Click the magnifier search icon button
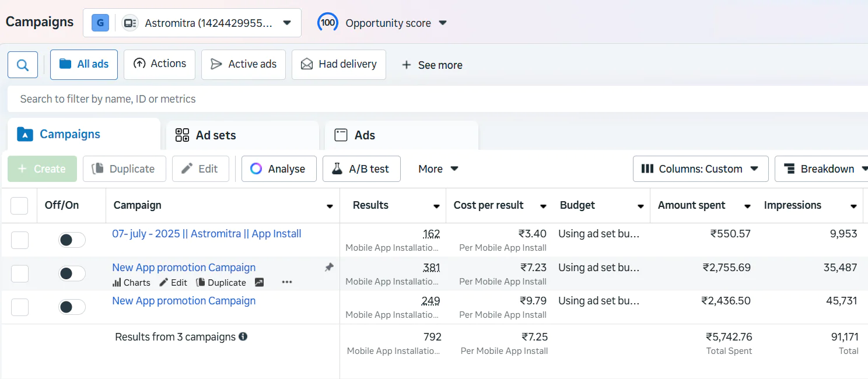 tap(23, 65)
